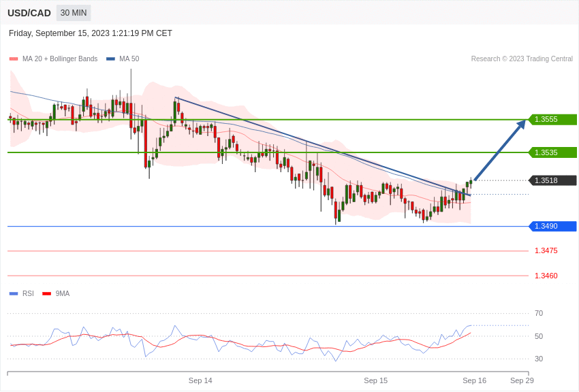This screenshot has height=392, width=579.
Task: Select the 1.3555 green resistance price tag
Action: 553,120
